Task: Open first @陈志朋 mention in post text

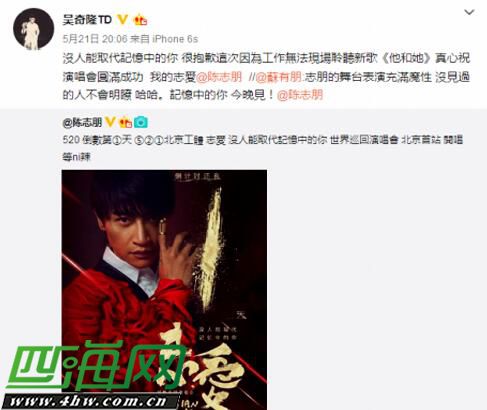Action: [219, 77]
